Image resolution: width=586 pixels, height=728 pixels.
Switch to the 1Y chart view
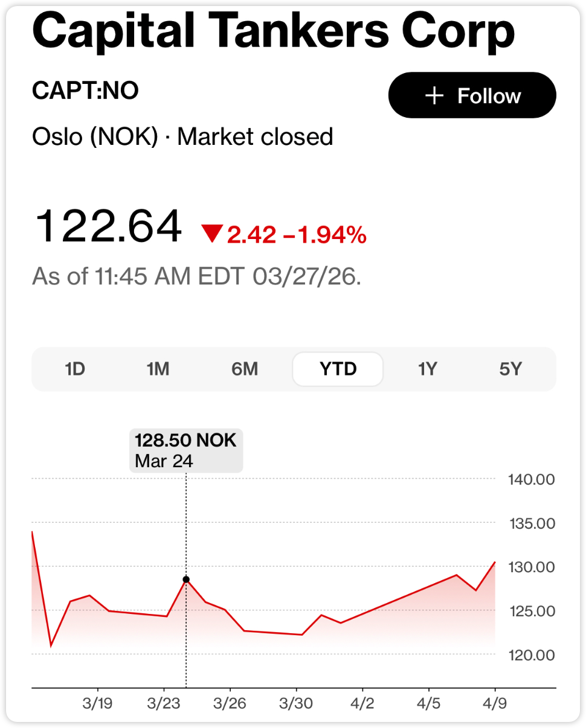pyautogui.click(x=427, y=369)
